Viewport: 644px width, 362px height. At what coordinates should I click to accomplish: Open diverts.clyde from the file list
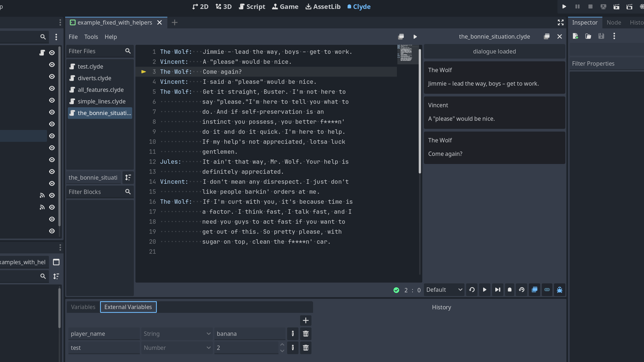(x=100, y=78)
